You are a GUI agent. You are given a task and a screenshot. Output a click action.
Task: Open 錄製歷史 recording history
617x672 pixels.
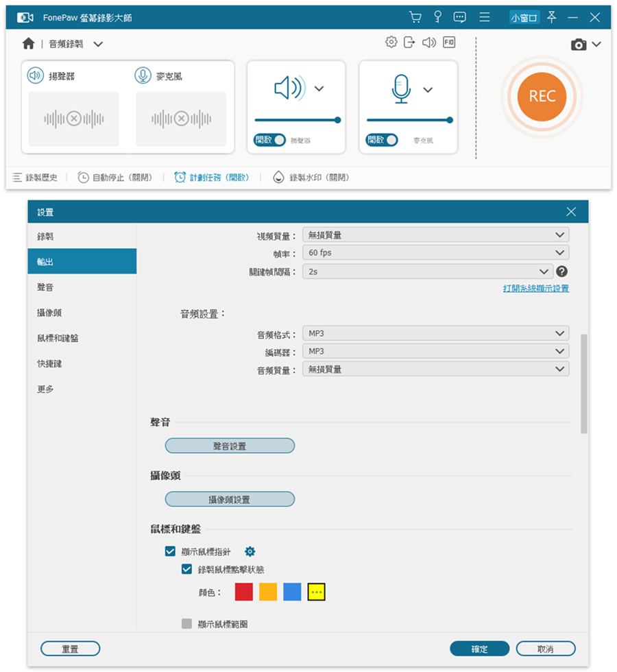coord(35,178)
